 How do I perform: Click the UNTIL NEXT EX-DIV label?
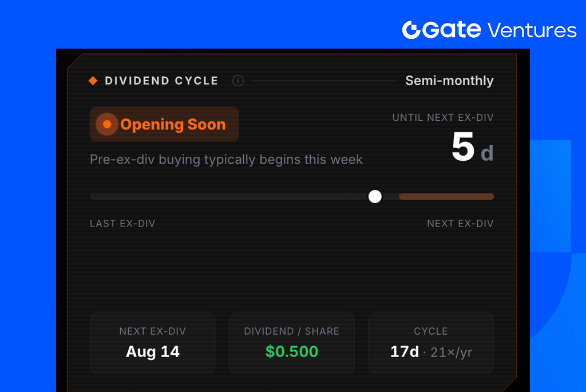coord(443,118)
